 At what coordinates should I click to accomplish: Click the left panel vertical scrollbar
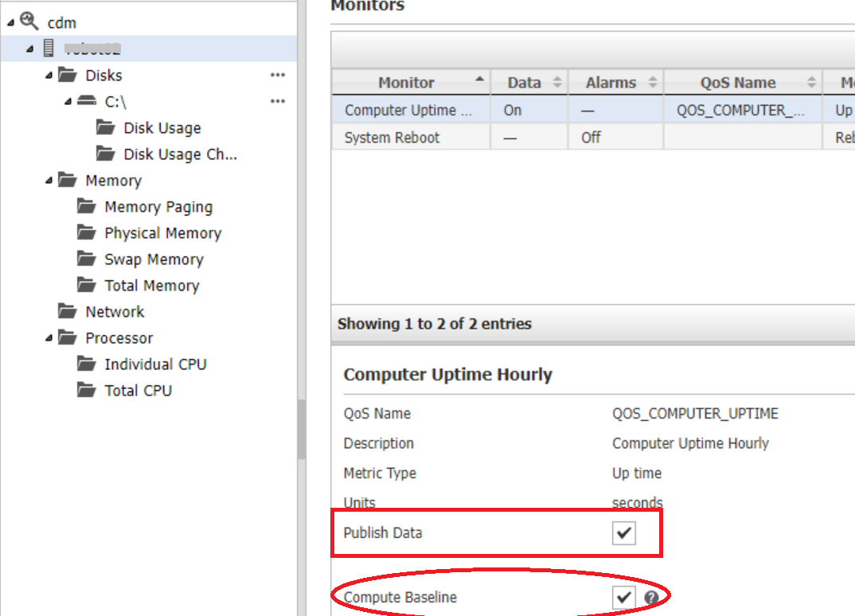(x=302, y=430)
